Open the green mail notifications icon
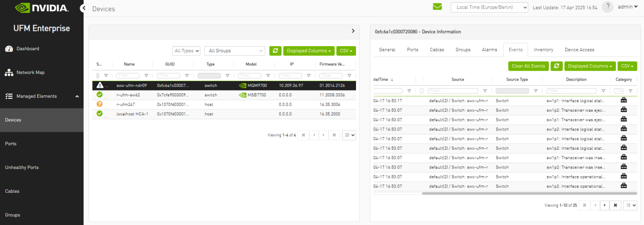Viewport: 644px width, 225px height. coord(437,7)
